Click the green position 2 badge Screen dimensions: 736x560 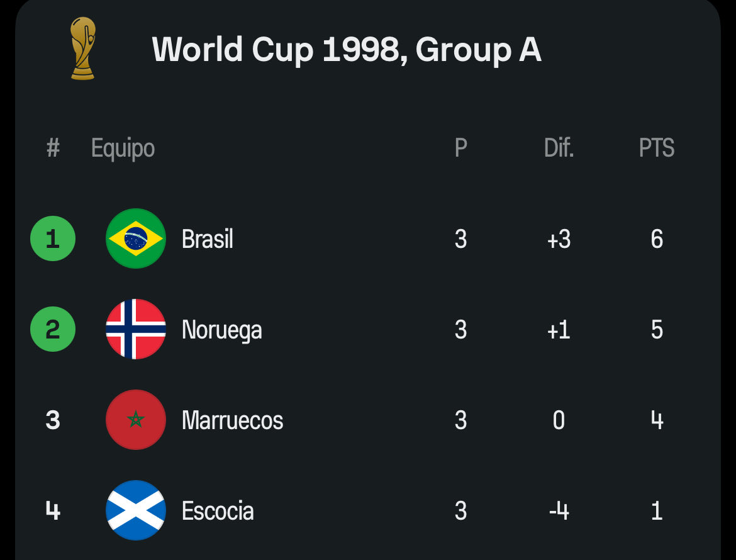(x=53, y=329)
